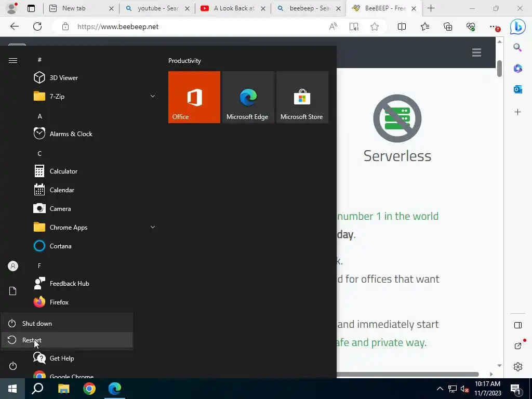The width and height of the screenshot is (532, 399).
Task: Add an app with the sidebar plus button
Action: (518, 112)
